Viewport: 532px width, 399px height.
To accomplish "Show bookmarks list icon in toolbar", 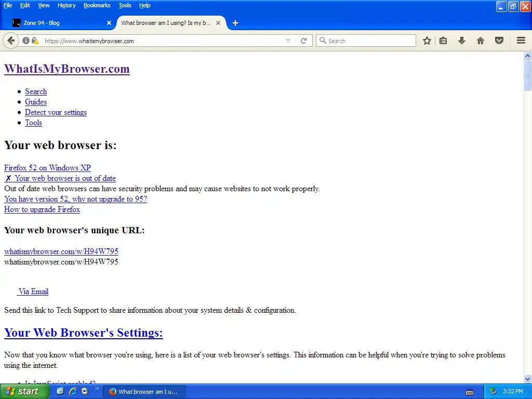I will pos(443,41).
